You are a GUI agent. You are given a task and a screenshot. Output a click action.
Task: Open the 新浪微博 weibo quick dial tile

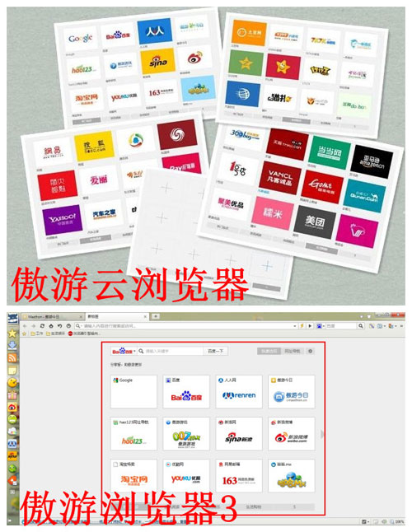point(292,434)
